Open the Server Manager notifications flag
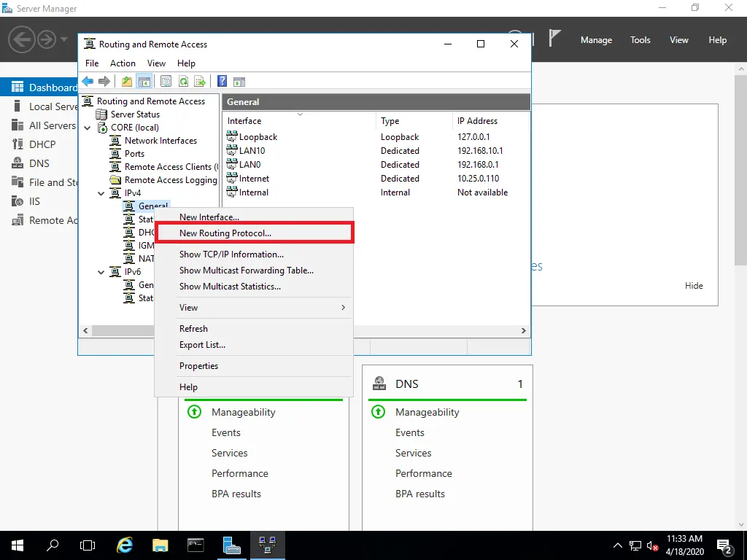Screen dimensions: 747x560 pyautogui.click(x=554, y=39)
